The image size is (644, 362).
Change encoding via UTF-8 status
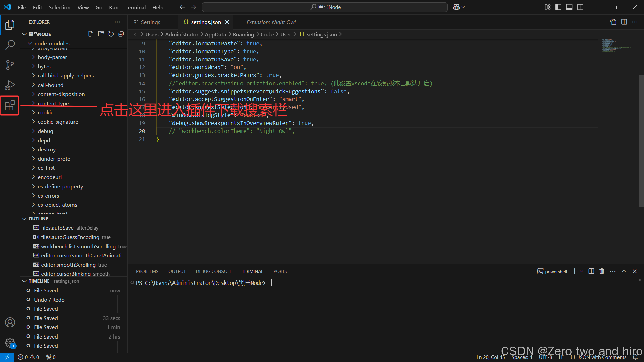pyautogui.click(x=546, y=357)
